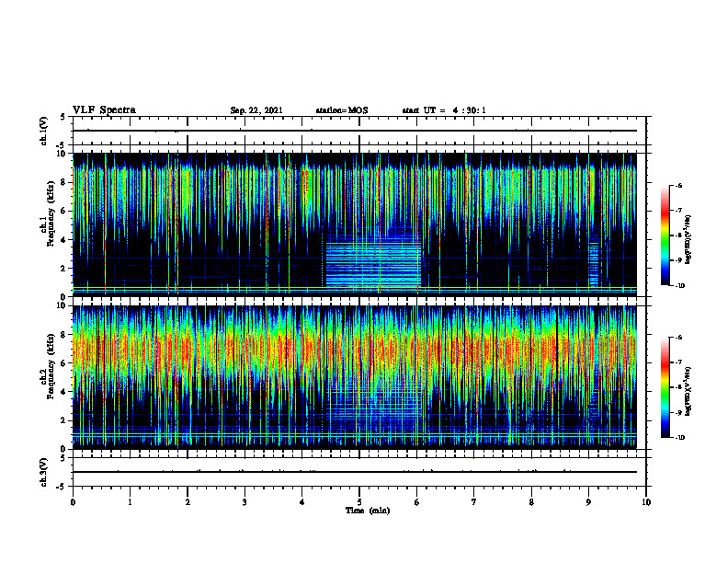Click the ch.1 voltage waveform strip

(x=359, y=131)
